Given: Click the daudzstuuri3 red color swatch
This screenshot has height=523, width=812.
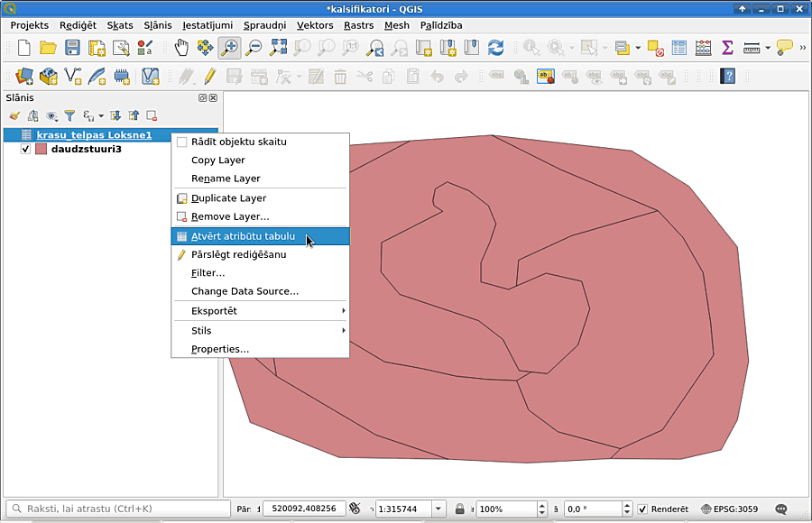Looking at the screenshot, I should [41, 149].
